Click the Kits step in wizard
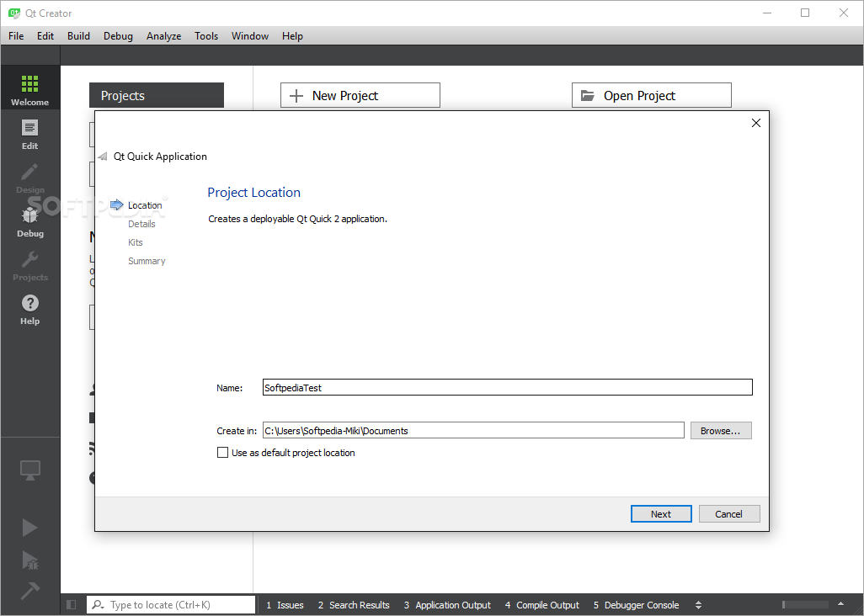The width and height of the screenshot is (864, 616). coord(136,242)
